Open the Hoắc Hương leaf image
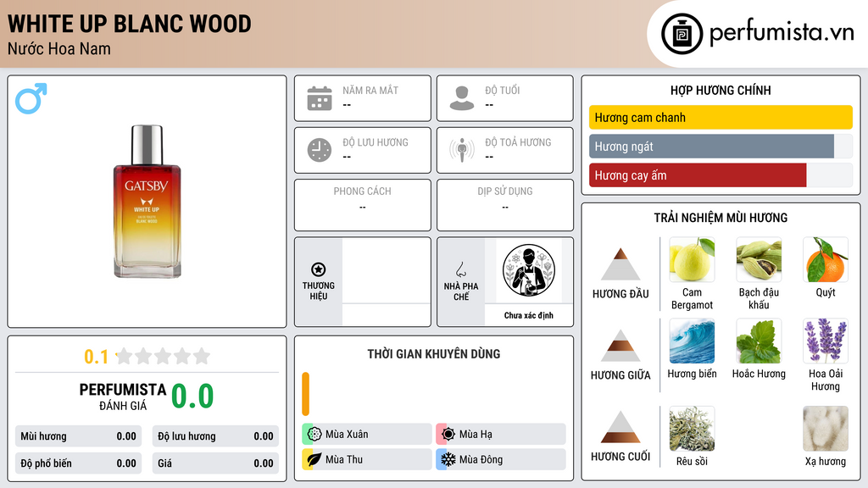Viewport: 868px width, 488px height. tap(759, 341)
